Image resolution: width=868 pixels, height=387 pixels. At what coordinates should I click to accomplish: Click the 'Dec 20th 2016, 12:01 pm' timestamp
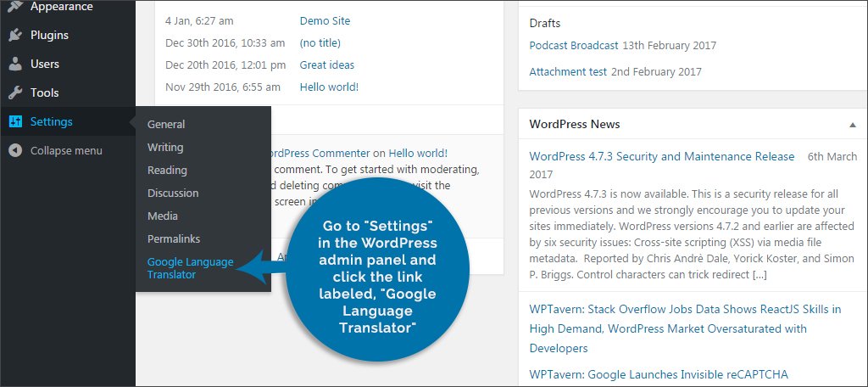(225, 64)
